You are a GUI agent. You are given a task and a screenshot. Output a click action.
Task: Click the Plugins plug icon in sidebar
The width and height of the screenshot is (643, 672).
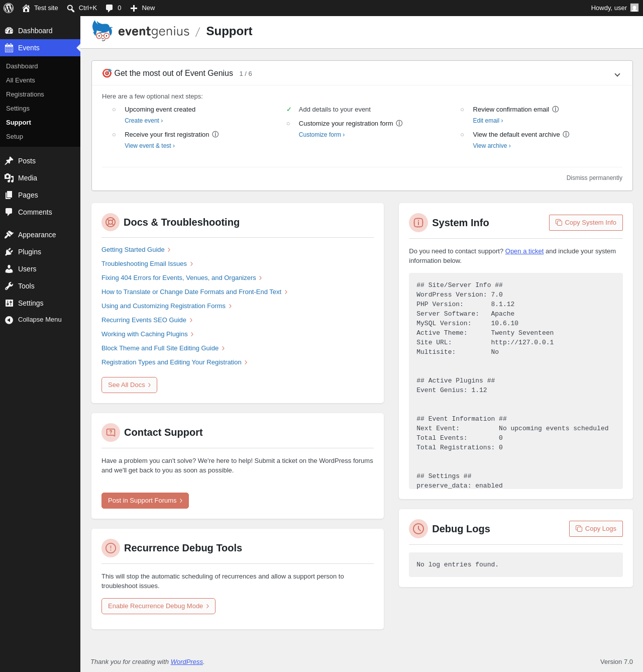coord(9,252)
